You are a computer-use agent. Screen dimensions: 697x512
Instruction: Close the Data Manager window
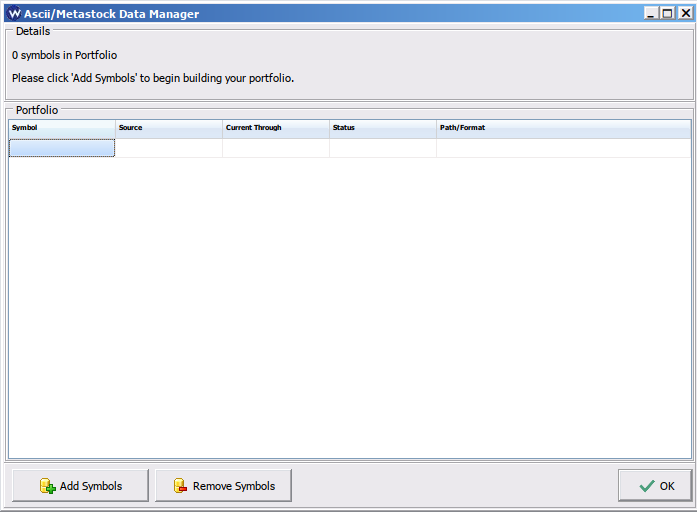(686, 13)
